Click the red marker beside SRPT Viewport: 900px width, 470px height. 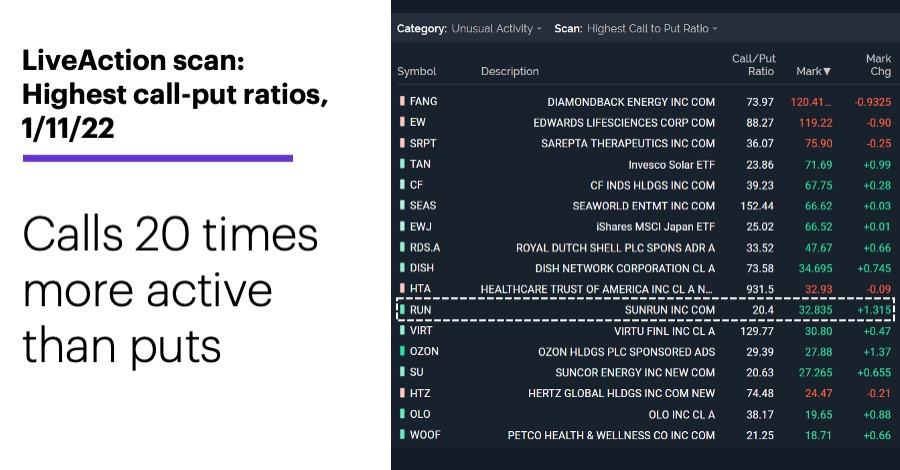pyautogui.click(x=402, y=143)
